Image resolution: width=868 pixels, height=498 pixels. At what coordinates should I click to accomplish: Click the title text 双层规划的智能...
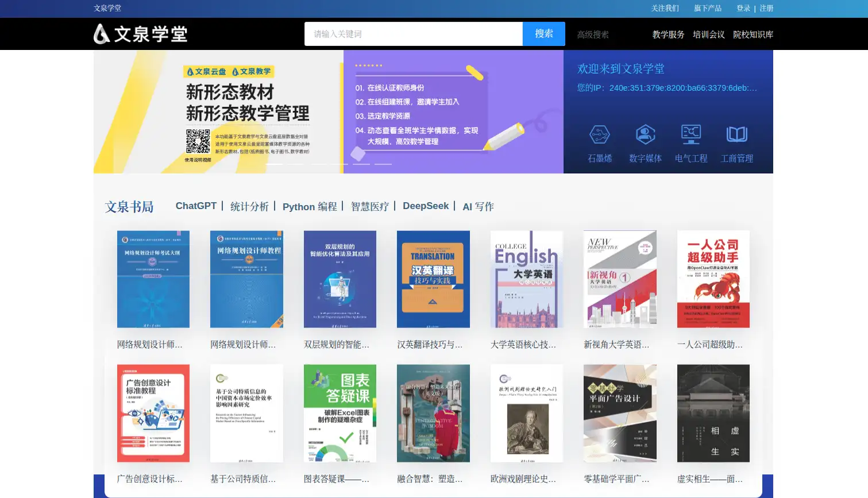tap(336, 345)
